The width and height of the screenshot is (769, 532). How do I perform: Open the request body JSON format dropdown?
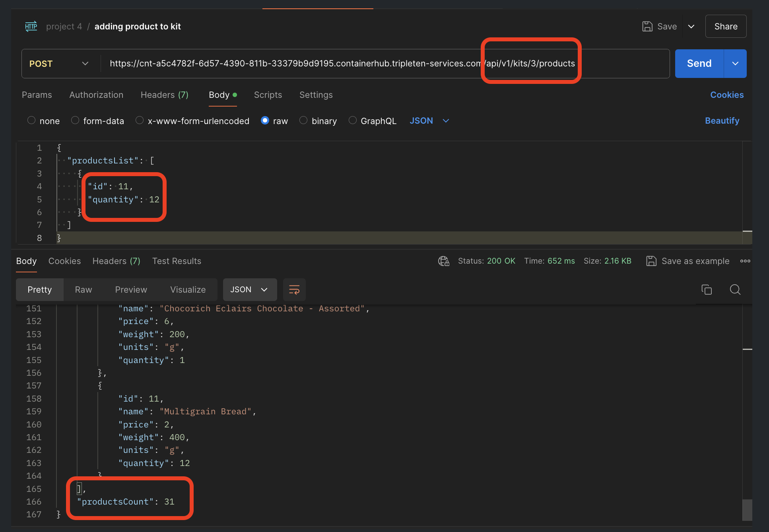(x=429, y=120)
